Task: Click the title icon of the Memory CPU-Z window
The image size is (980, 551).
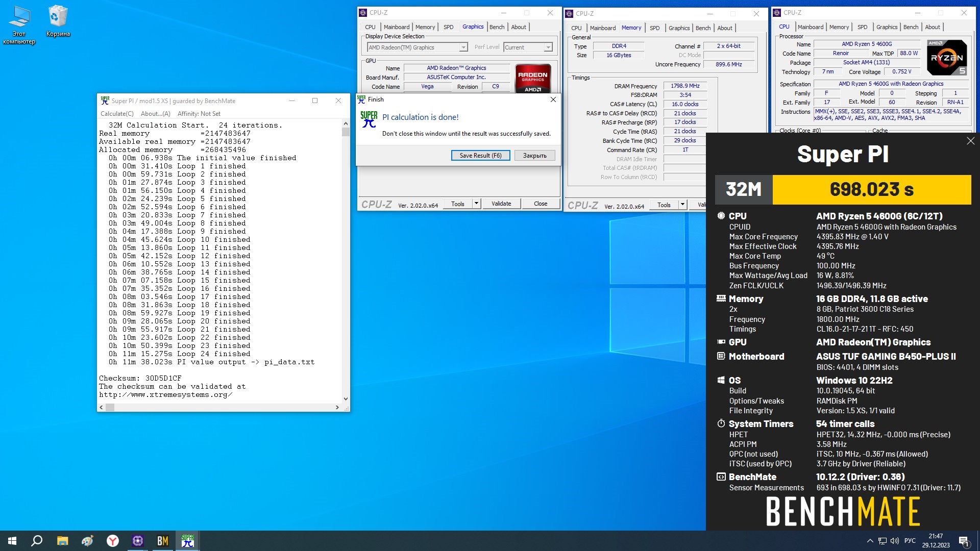Action: (x=569, y=14)
